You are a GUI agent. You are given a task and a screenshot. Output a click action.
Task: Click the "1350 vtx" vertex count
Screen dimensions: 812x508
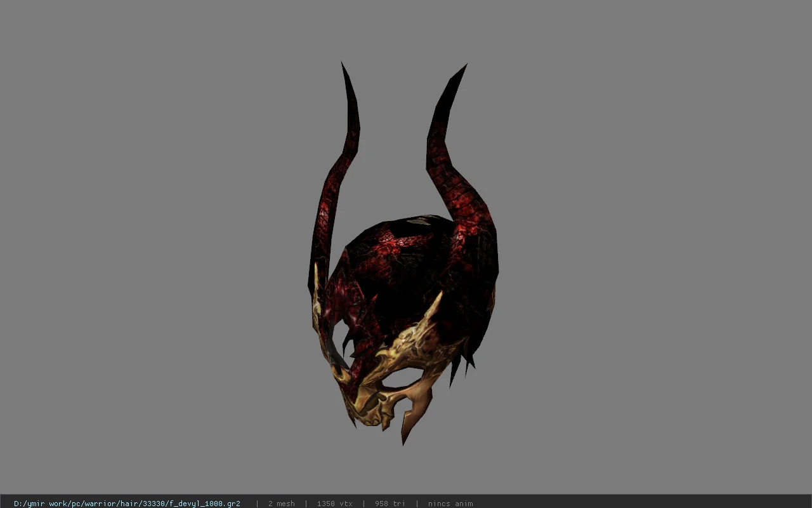(x=334, y=504)
